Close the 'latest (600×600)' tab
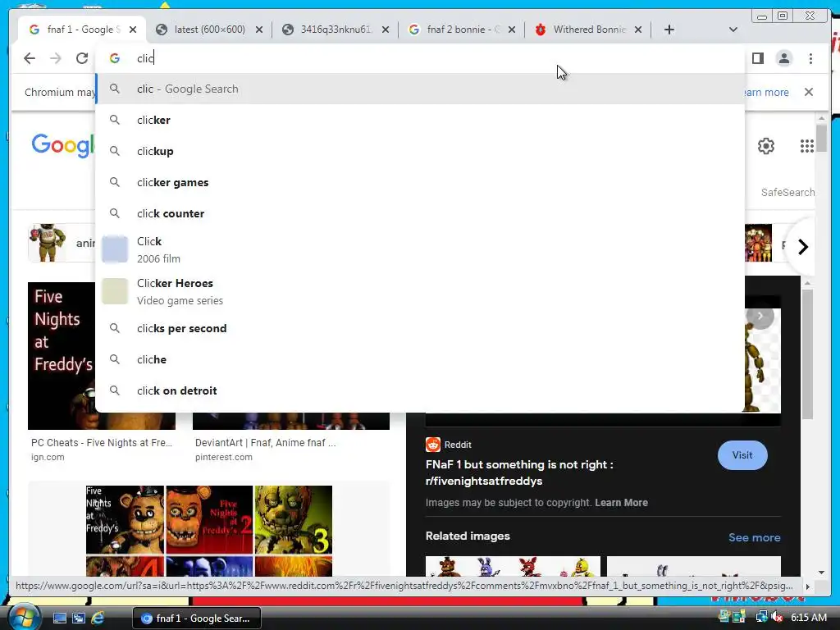The image size is (840, 630). [x=259, y=30]
